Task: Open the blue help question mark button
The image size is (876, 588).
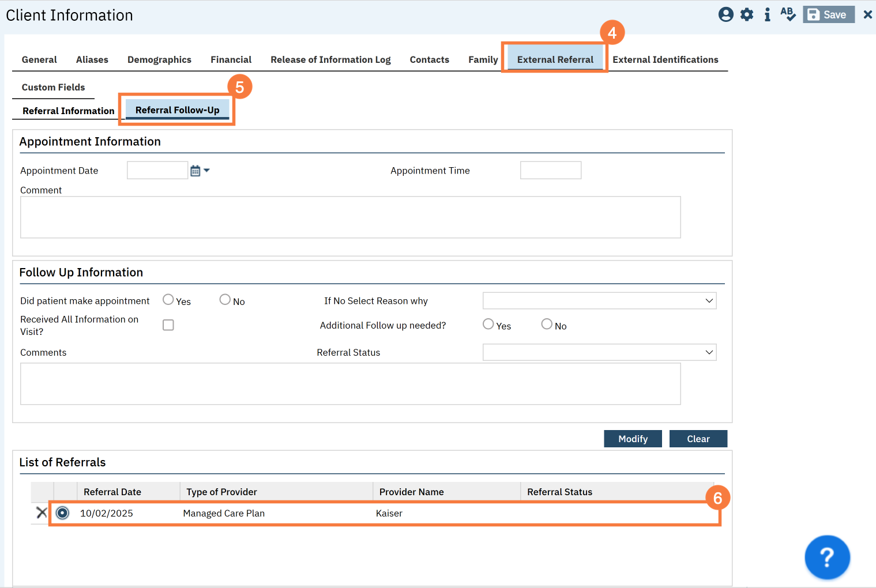Action: (826, 557)
